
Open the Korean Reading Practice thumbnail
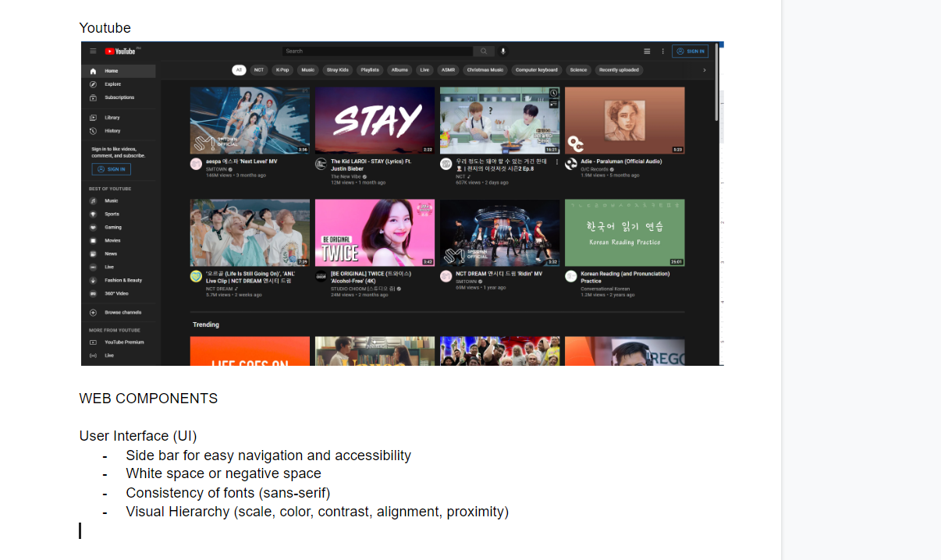tap(625, 232)
